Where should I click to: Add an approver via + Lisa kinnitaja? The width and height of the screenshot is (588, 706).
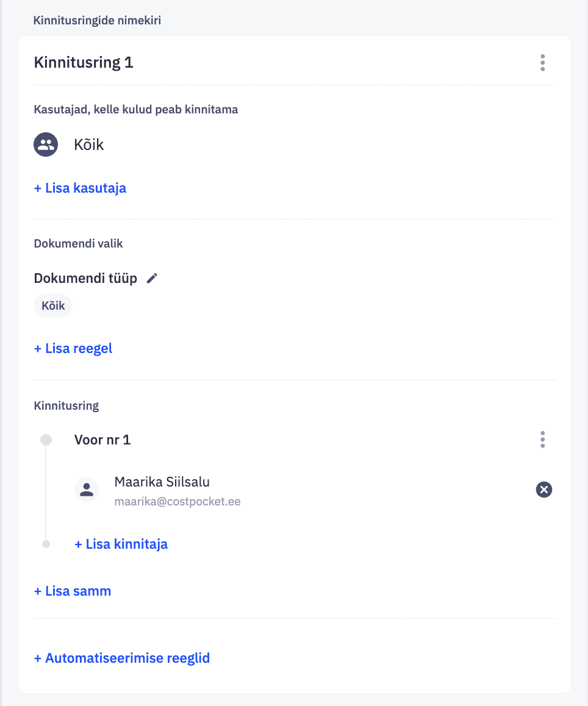coord(121,544)
